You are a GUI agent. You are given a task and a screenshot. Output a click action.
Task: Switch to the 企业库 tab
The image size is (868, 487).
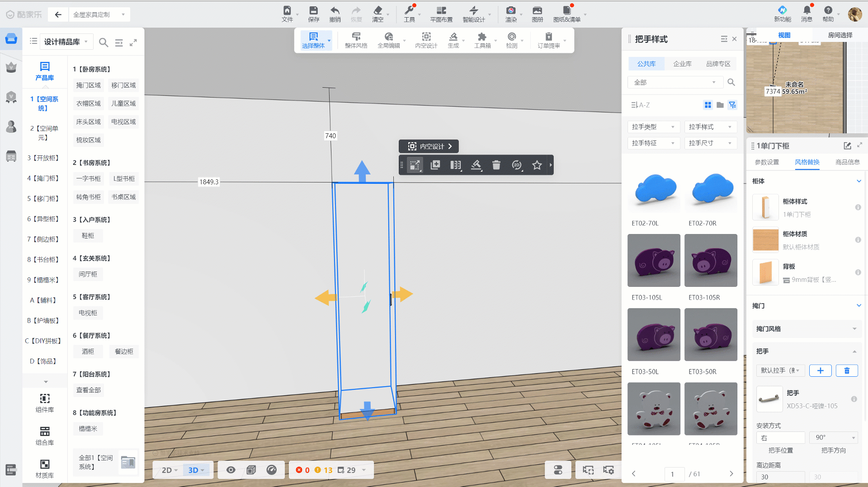[x=682, y=64]
